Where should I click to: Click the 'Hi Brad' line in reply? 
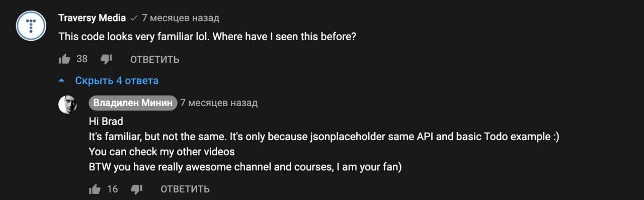pyautogui.click(x=106, y=122)
